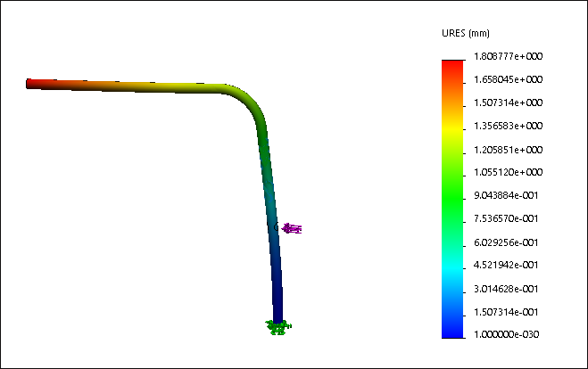Click legend value 1.205851e+000

(508, 150)
